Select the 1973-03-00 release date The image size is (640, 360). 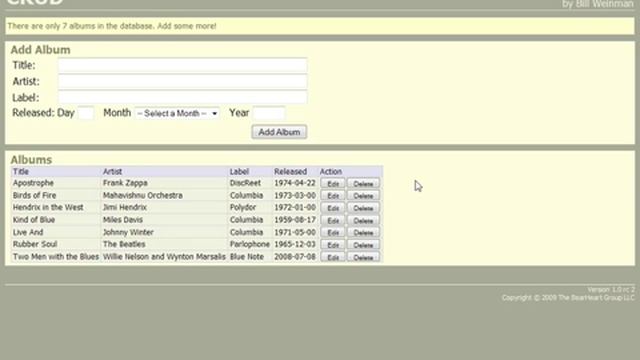point(295,195)
